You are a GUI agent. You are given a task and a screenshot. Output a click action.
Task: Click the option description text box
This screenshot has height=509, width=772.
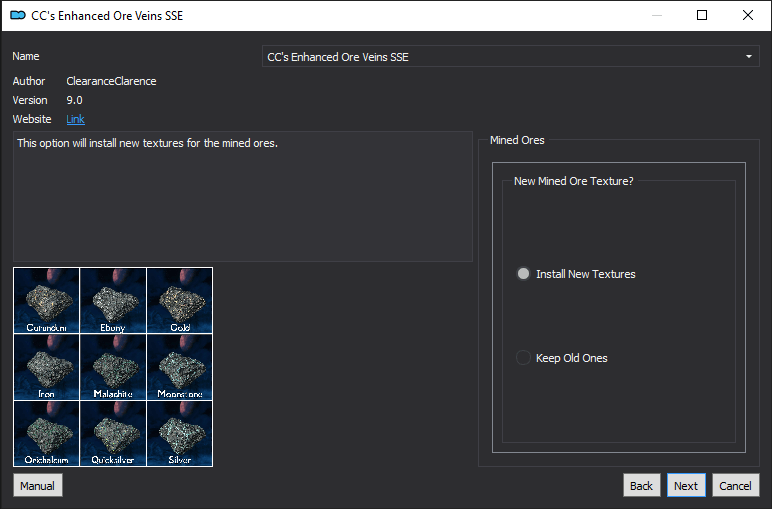243,196
